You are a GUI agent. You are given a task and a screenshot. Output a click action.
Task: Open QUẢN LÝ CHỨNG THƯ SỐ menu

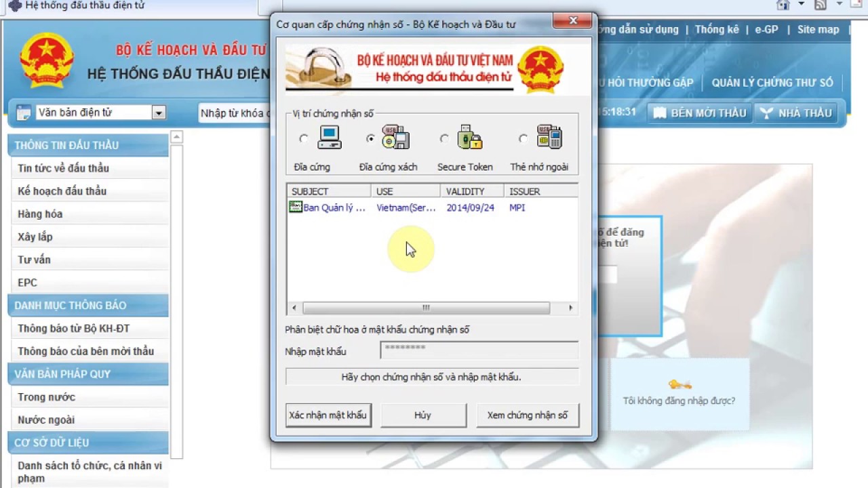pos(772,83)
